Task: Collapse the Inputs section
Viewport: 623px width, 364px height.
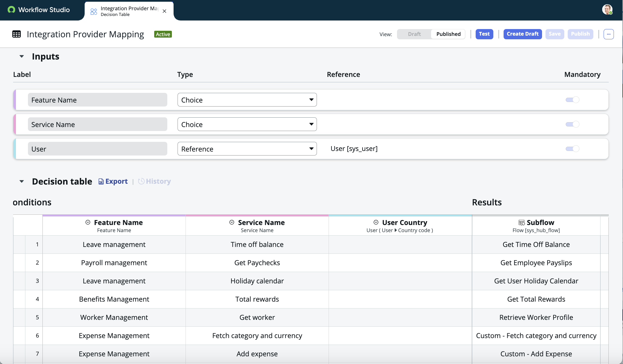Action: tap(22, 56)
